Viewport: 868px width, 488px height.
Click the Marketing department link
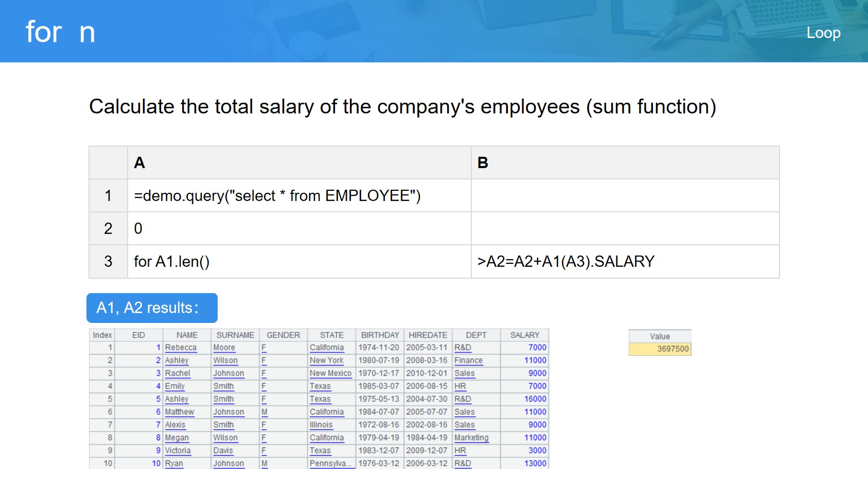coord(471,438)
